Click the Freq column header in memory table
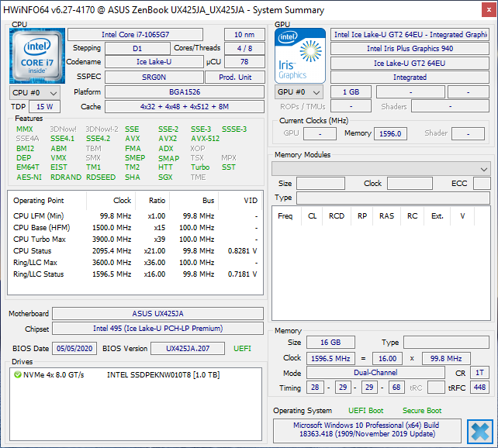Viewport: 498px width, 448px height. (285, 216)
